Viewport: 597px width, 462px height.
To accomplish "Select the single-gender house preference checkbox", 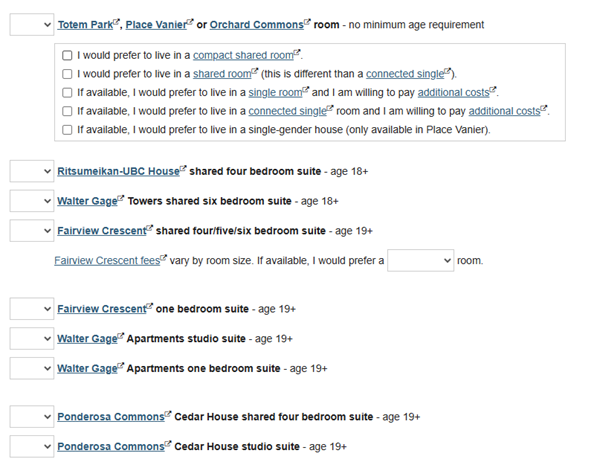I will 67,130.
